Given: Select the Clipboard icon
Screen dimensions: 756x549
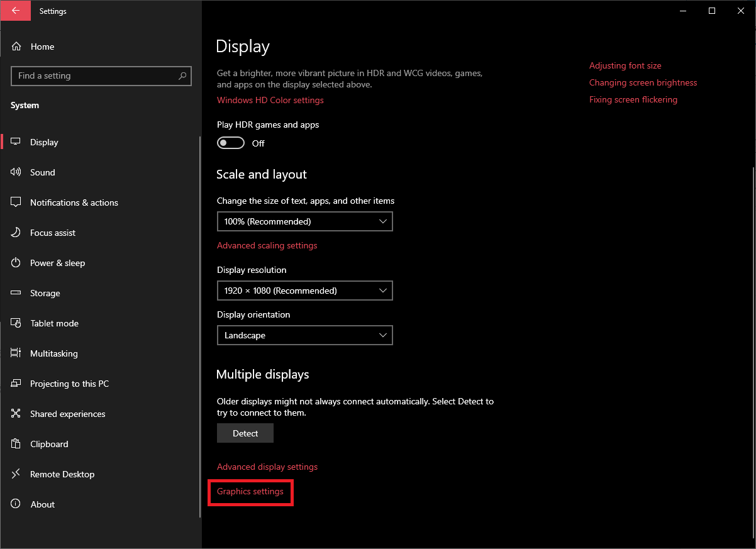Looking at the screenshot, I should coord(15,443).
